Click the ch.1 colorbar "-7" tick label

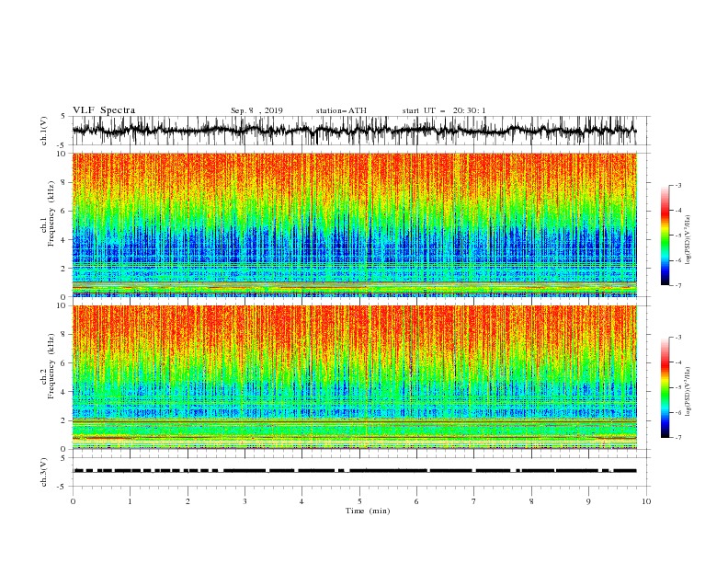tap(678, 285)
